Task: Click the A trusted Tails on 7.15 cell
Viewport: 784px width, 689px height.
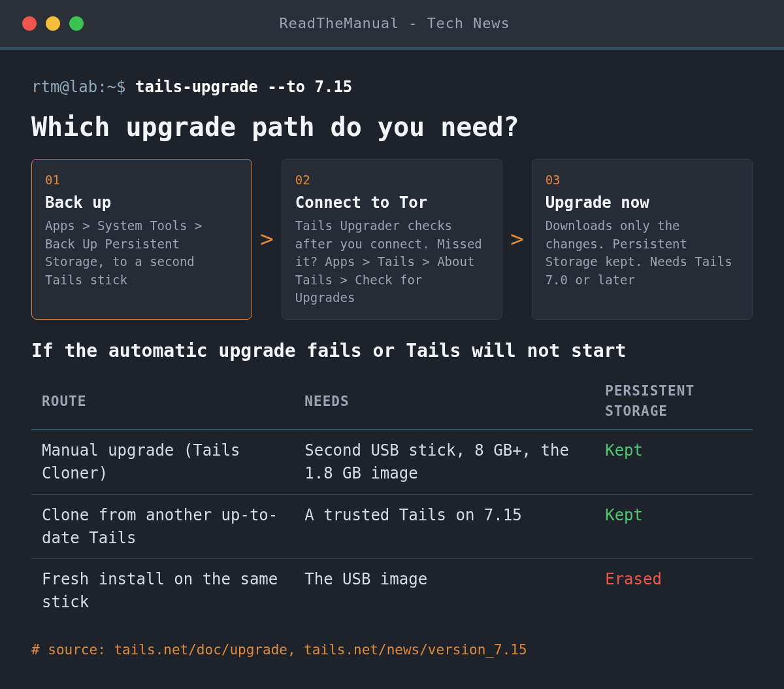Action: pyautogui.click(x=413, y=515)
